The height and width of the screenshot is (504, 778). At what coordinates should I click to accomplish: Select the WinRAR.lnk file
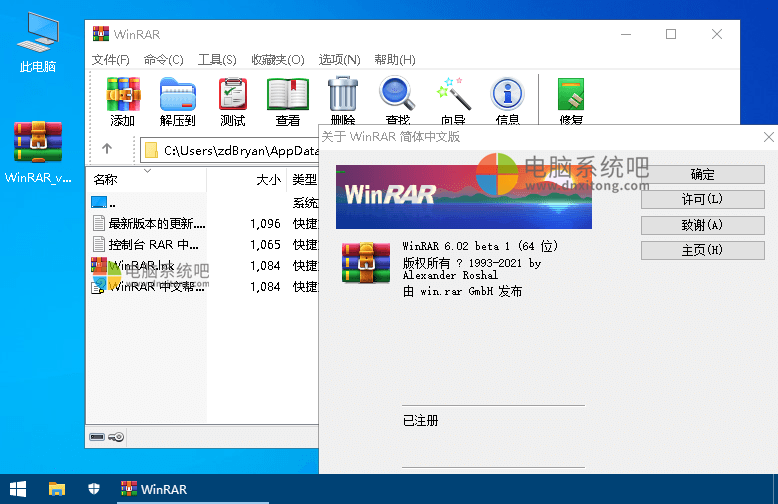pyautogui.click(x=204, y=265)
